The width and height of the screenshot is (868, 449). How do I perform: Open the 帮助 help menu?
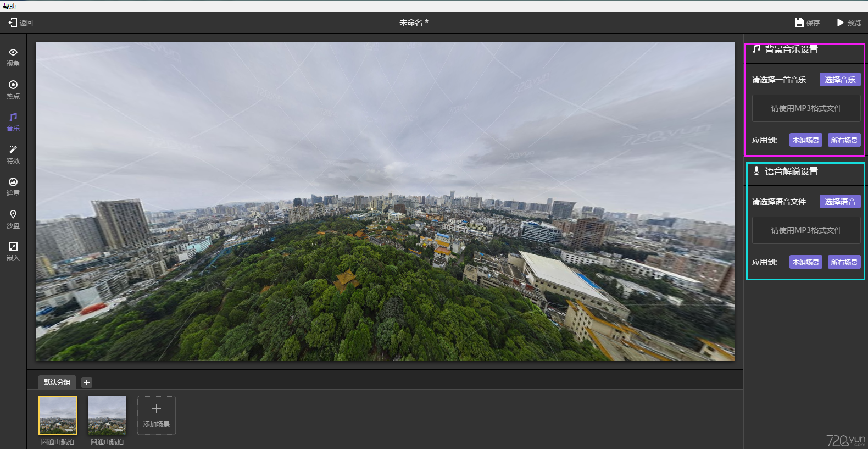tap(9, 6)
